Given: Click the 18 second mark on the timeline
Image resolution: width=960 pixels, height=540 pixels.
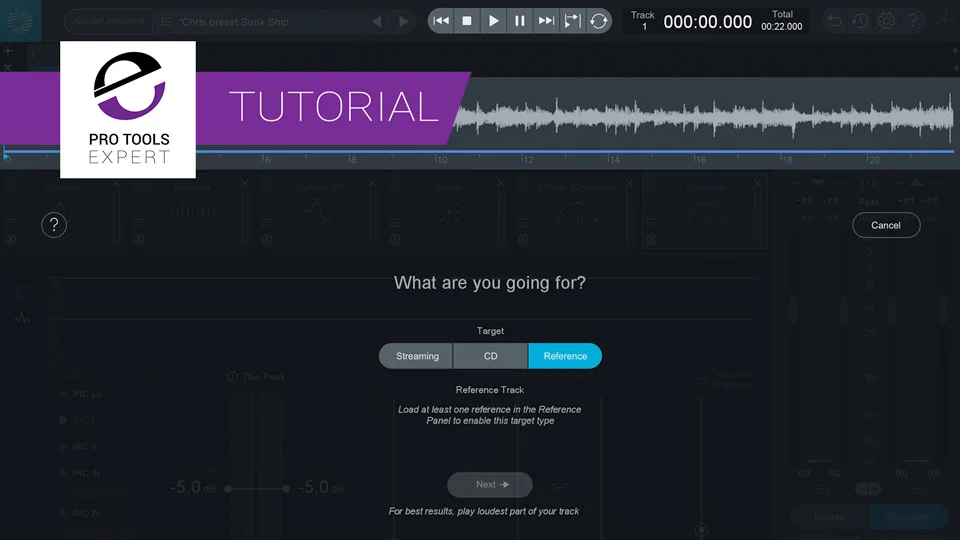Looking at the screenshot, I should [x=787, y=159].
